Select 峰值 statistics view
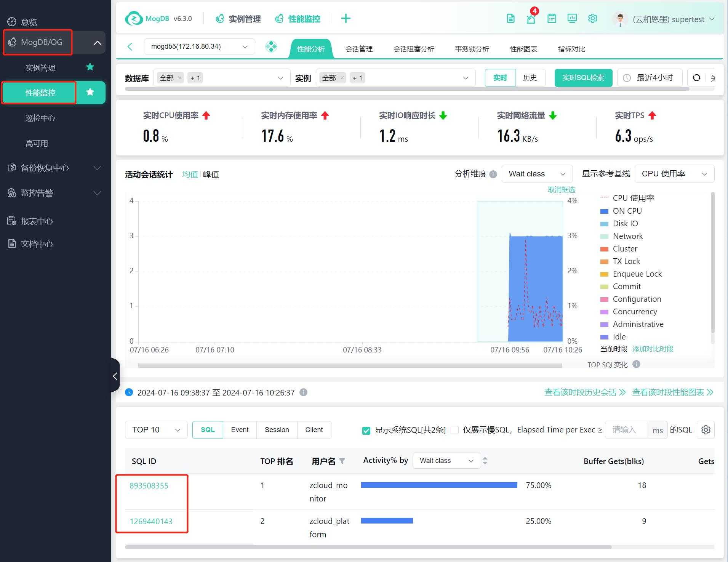This screenshot has height=562, width=728. (x=211, y=174)
